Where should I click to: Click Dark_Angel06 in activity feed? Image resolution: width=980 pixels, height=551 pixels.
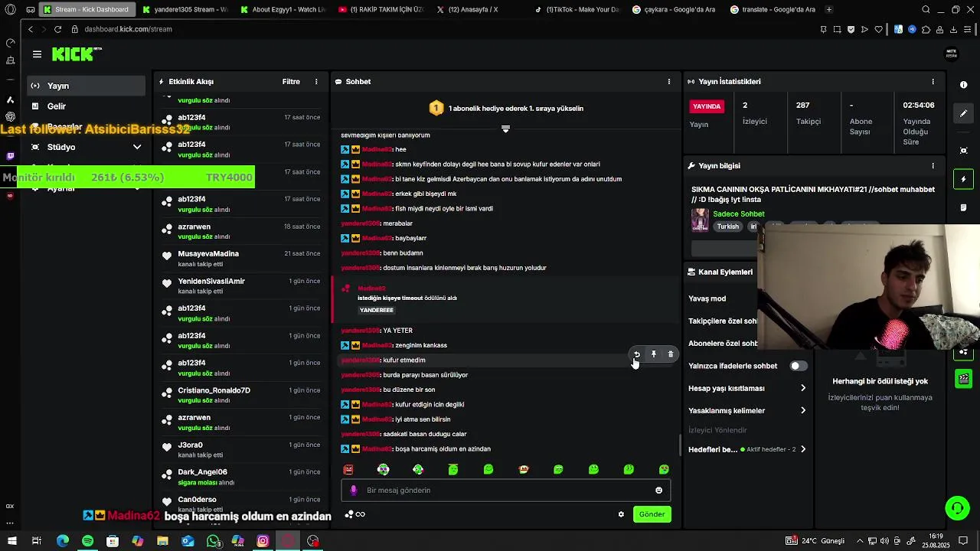coord(202,472)
